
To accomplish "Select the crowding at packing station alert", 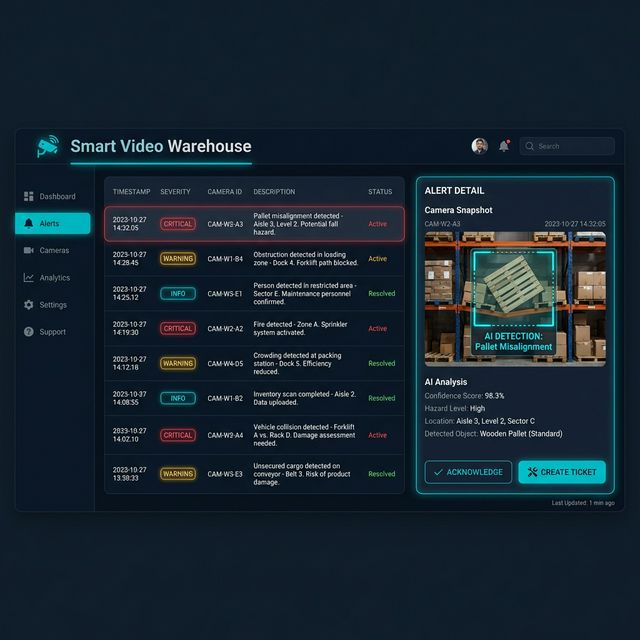I will click(254, 363).
